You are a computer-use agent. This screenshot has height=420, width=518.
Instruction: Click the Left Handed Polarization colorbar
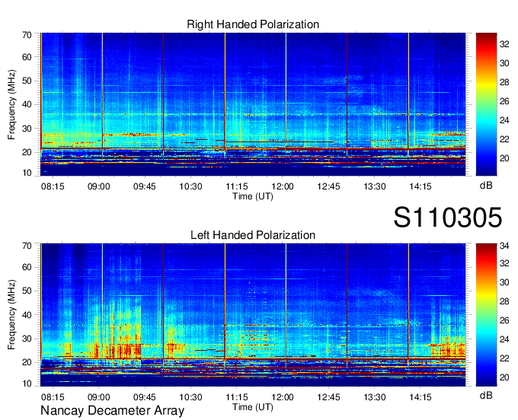tap(486, 315)
